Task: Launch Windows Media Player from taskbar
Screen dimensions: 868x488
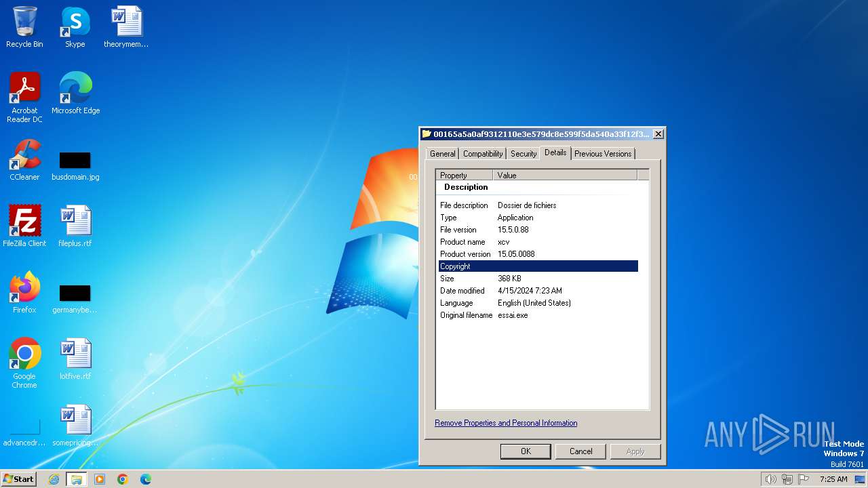Action: point(100,479)
